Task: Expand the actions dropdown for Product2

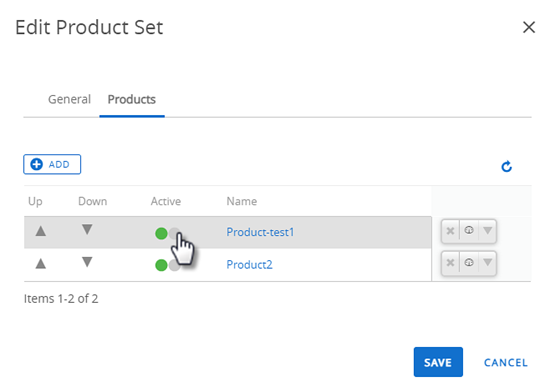Action: click(x=487, y=263)
